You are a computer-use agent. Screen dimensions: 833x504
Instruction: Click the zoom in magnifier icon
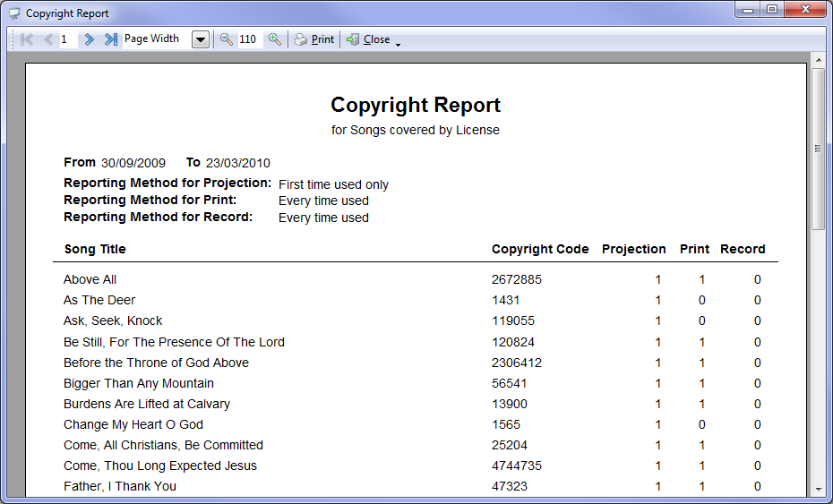click(x=275, y=39)
